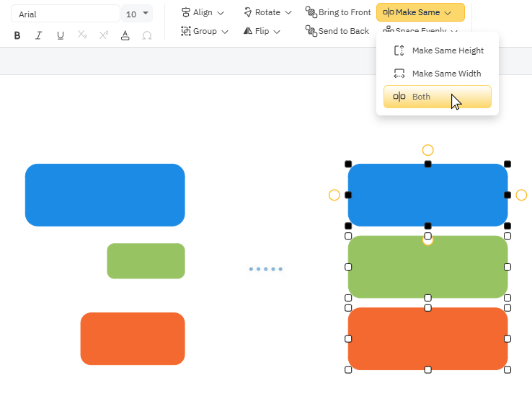The height and width of the screenshot is (404, 532).
Task: Click rotation handle above selected blue rectangle
Action: (427, 150)
